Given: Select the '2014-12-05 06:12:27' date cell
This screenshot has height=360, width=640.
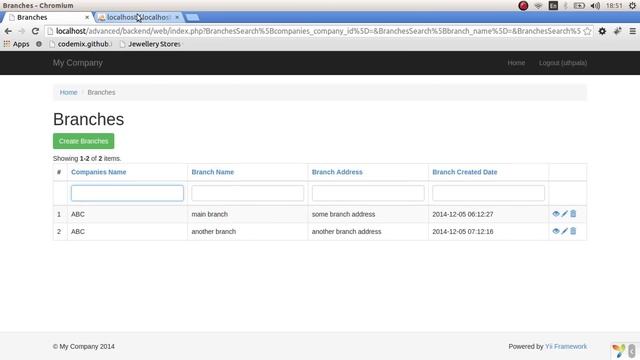Looking at the screenshot, I should click(x=489, y=214).
